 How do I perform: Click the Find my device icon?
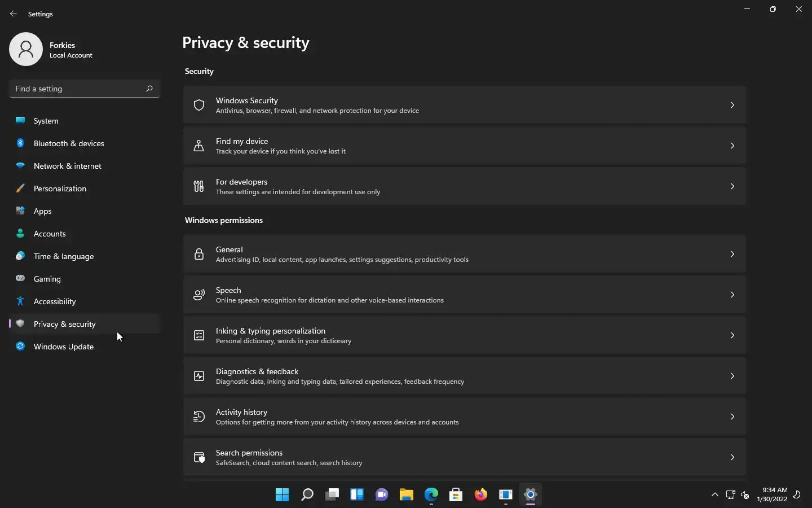click(x=199, y=146)
